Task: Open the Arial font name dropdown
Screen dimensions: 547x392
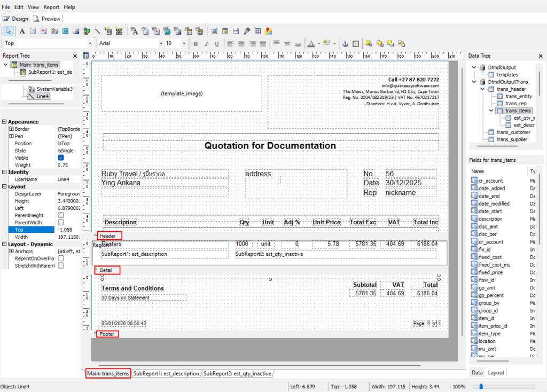Action: click(160, 43)
